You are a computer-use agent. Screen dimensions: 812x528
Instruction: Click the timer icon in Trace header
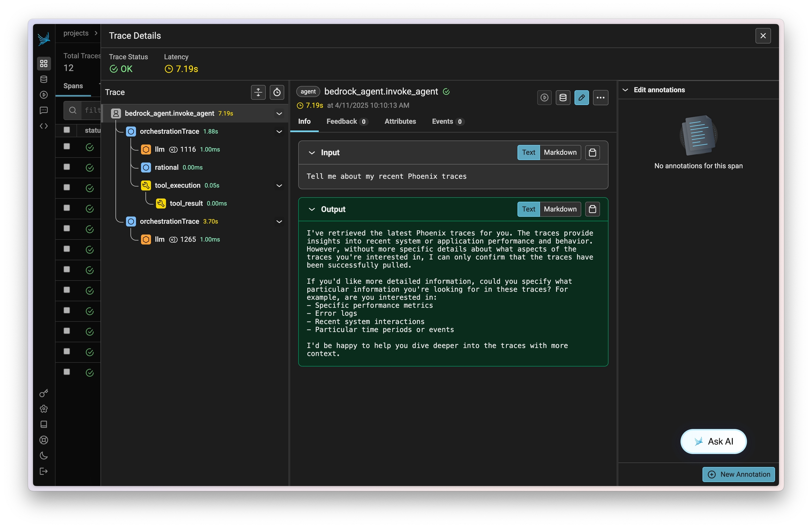pos(277,92)
